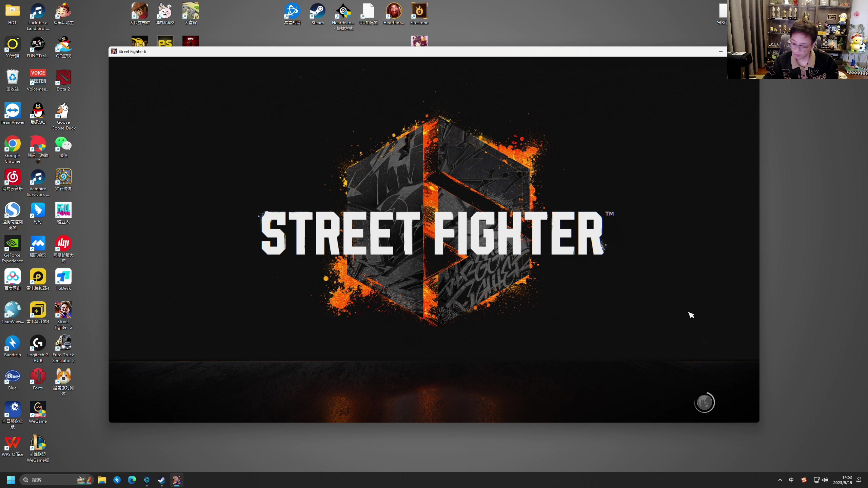
Task: Launch 暴雪战网 Battle.net icon
Action: [292, 14]
